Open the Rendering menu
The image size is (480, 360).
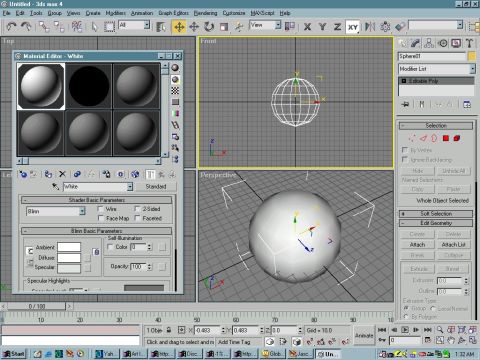[205, 13]
